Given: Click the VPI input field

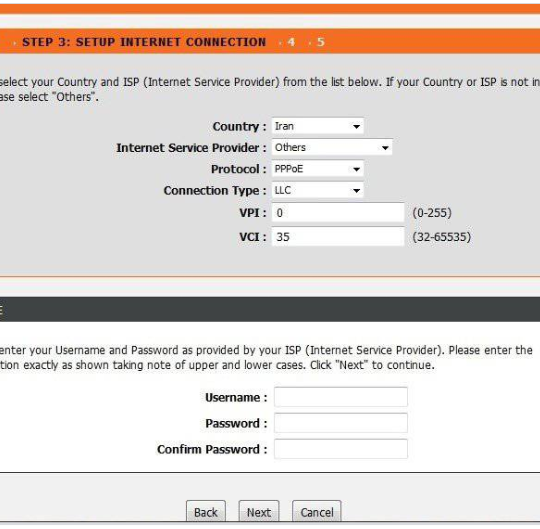Looking at the screenshot, I should pos(338,213).
